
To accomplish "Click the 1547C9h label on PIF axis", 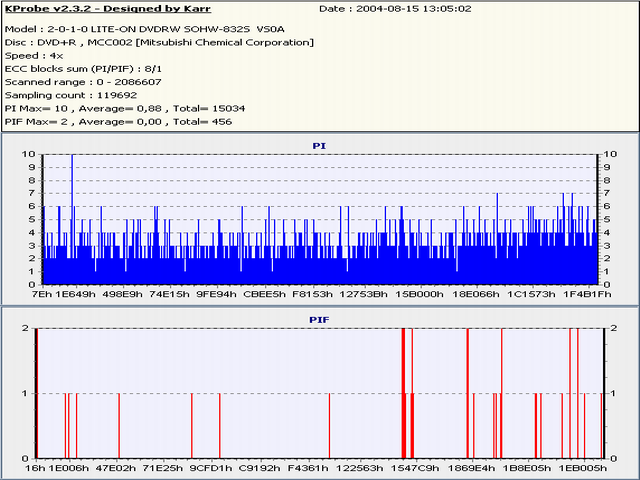I will [415, 468].
